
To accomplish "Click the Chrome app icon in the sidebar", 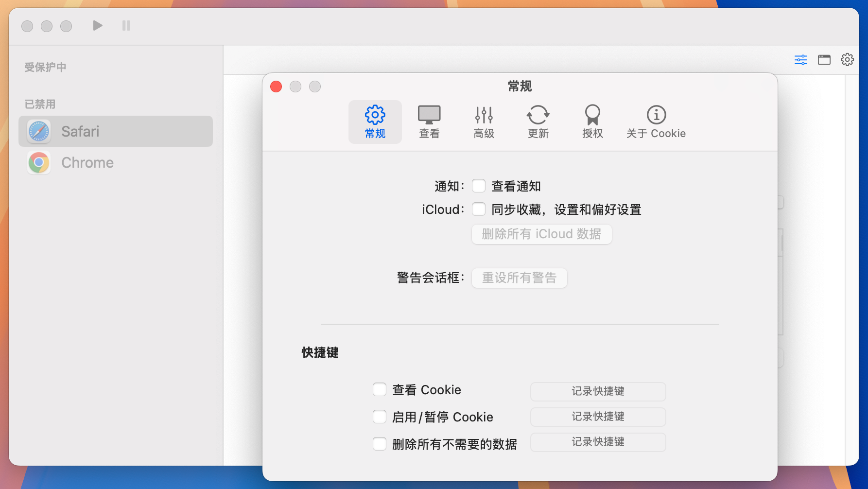I will point(38,162).
